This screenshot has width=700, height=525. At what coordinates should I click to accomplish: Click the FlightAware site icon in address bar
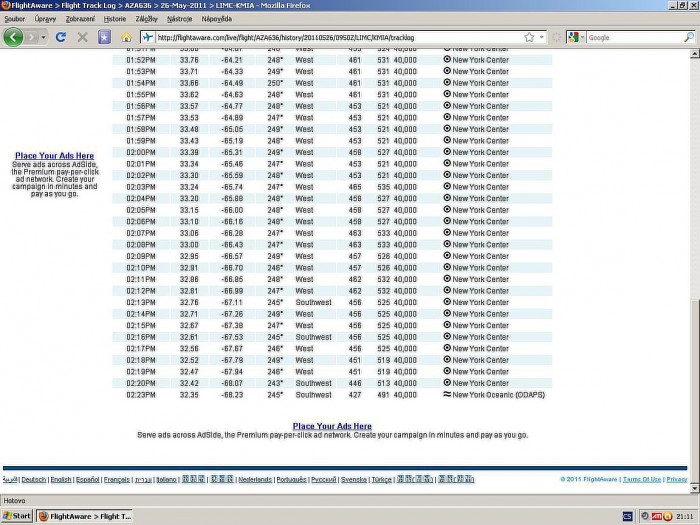point(147,38)
